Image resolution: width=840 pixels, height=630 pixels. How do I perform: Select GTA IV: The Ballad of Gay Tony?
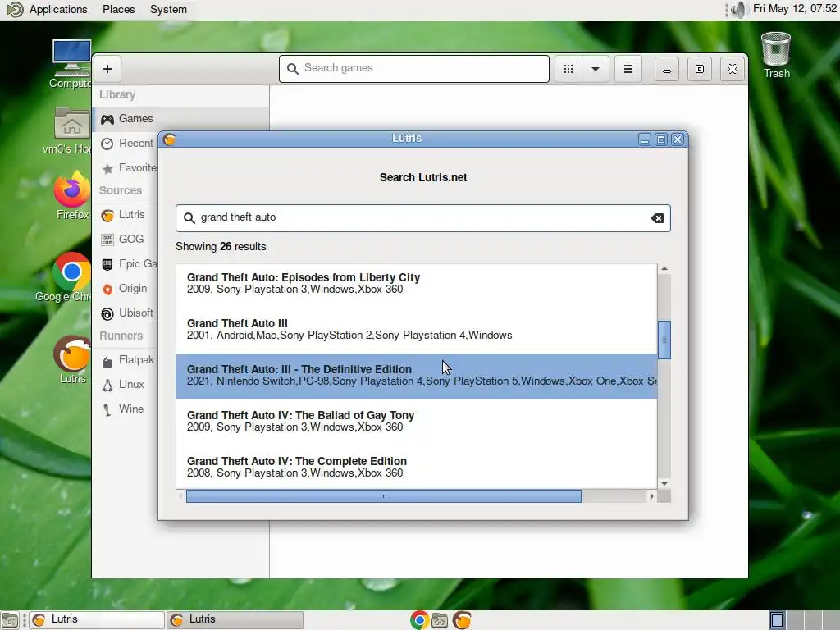pos(416,421)
